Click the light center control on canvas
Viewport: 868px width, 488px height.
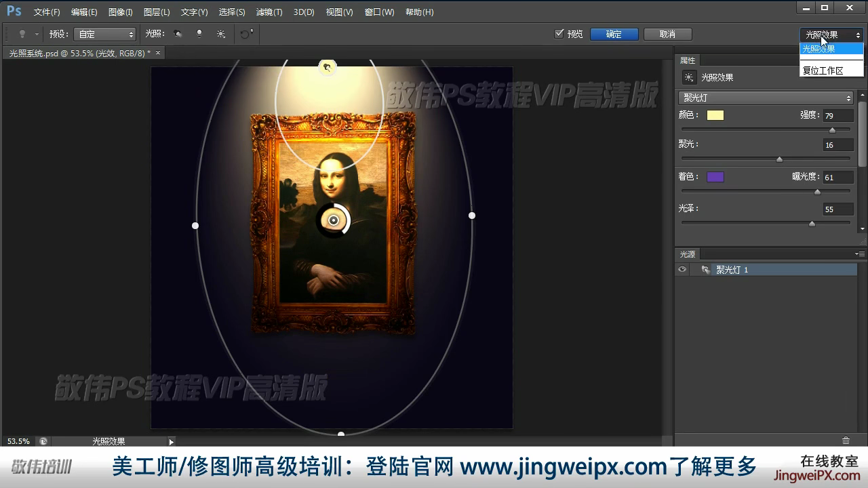pos(333,220)
